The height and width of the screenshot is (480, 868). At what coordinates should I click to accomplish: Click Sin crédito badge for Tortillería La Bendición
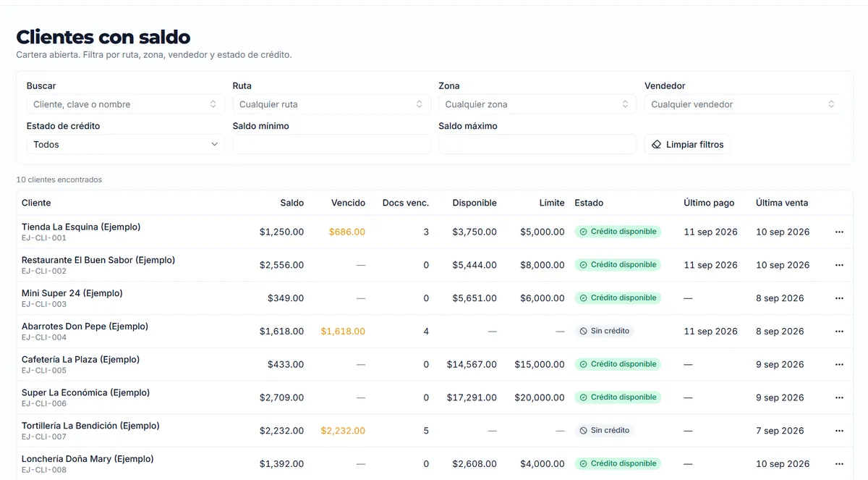tap(604, 431)
